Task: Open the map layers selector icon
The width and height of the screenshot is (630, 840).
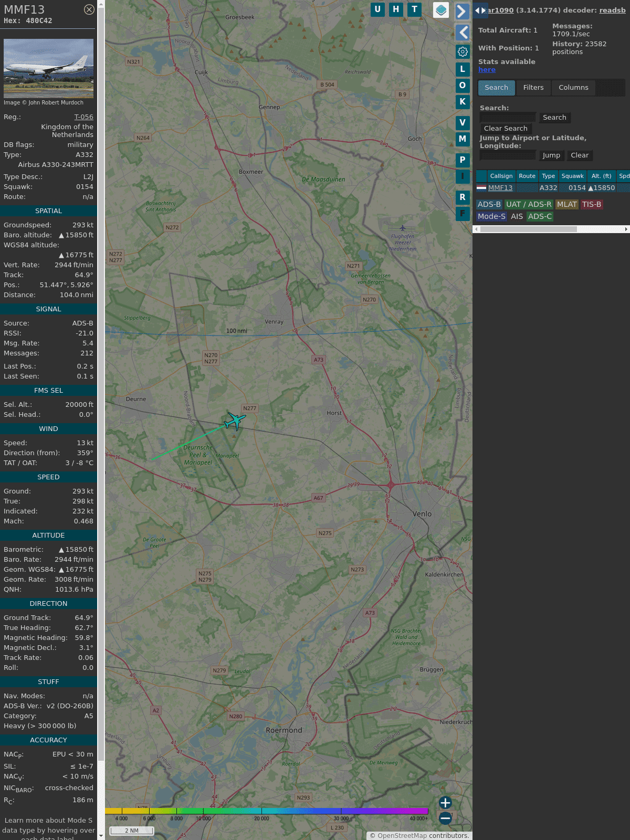Action: click(x=441, y=10)
